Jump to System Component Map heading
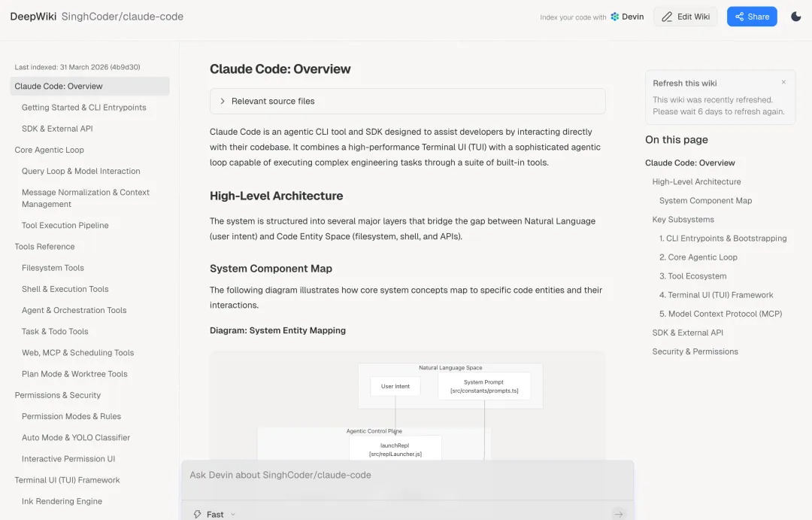Screen dimensions: 812x520 704,201
